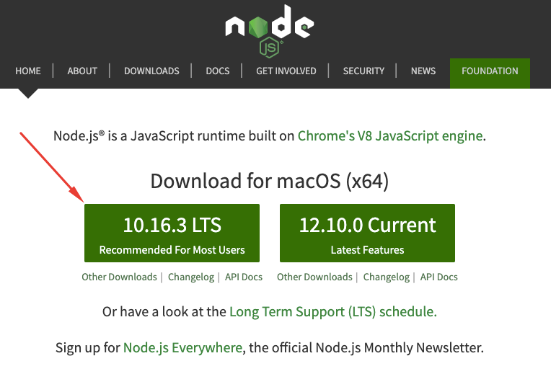The width and height of the screenshot is (551, 392).
Task: Click the green FOUNDATION tab
Action: pos(490,73)
